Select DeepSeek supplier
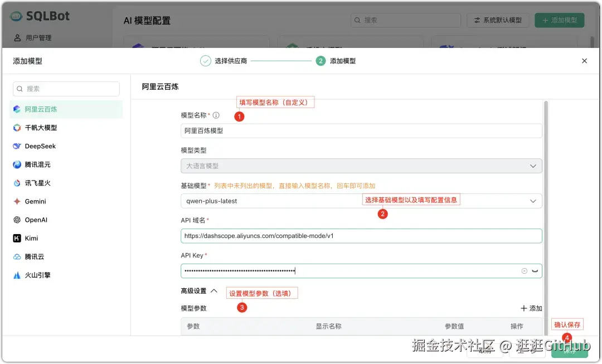The height and width of the screenshot is (364, 602). [x=66, y=146]
